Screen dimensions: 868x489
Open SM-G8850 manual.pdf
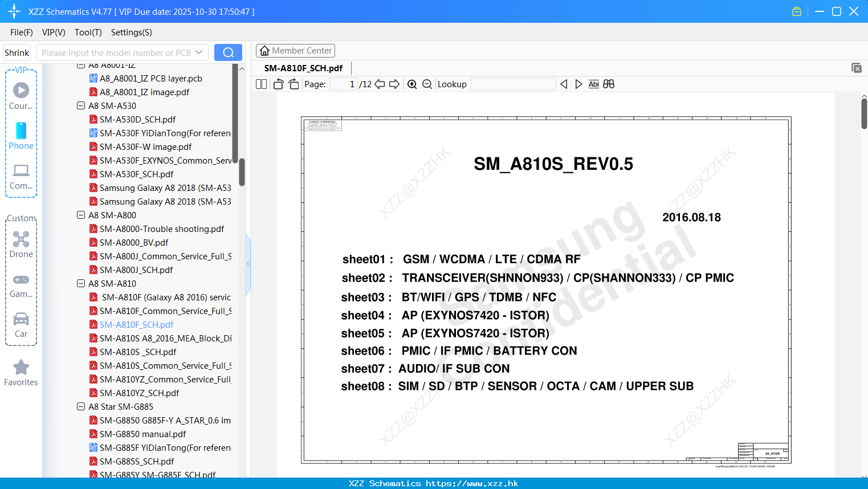tap(143, 434)
